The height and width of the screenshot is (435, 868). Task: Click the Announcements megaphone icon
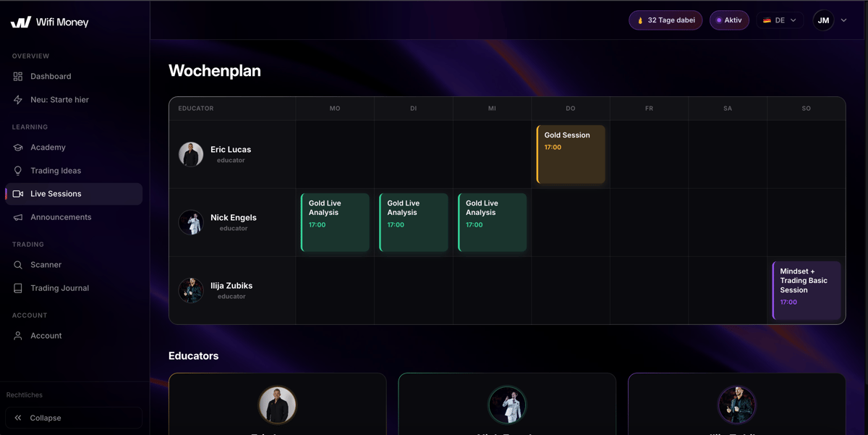coord(18,217)
